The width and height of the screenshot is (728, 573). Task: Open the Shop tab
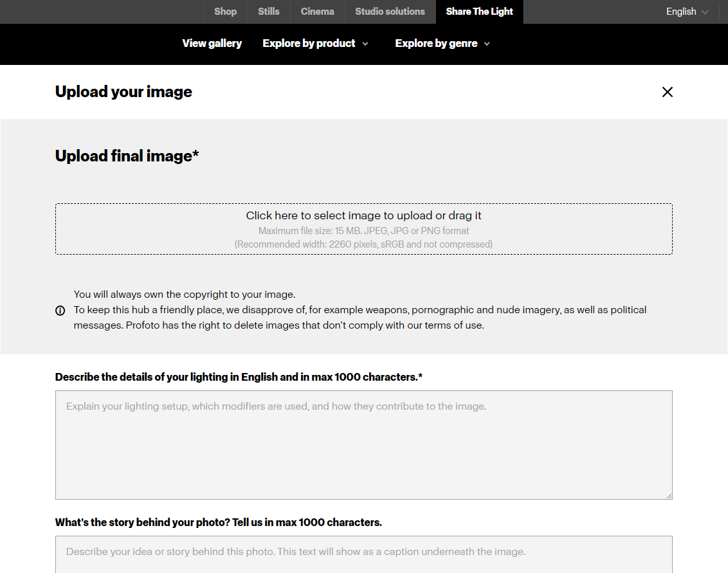225,12
